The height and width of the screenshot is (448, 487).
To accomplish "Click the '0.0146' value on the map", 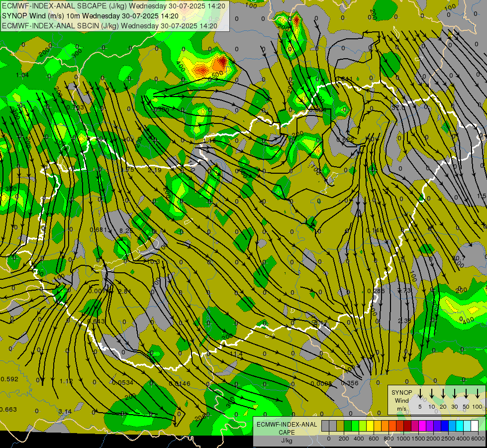I will [x=180, y=384].
